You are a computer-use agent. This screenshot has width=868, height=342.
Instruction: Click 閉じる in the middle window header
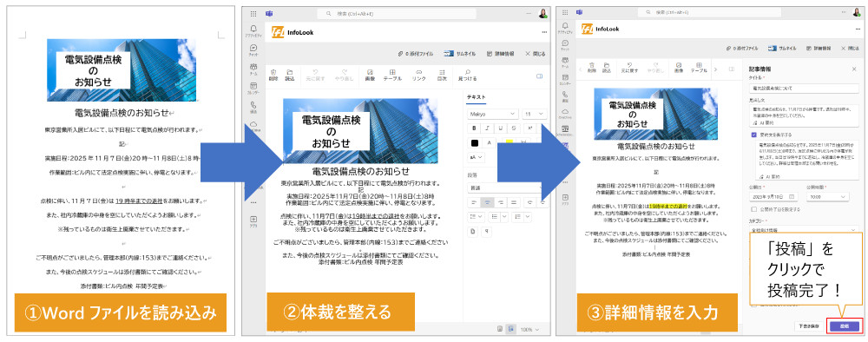tap(535, 54)
